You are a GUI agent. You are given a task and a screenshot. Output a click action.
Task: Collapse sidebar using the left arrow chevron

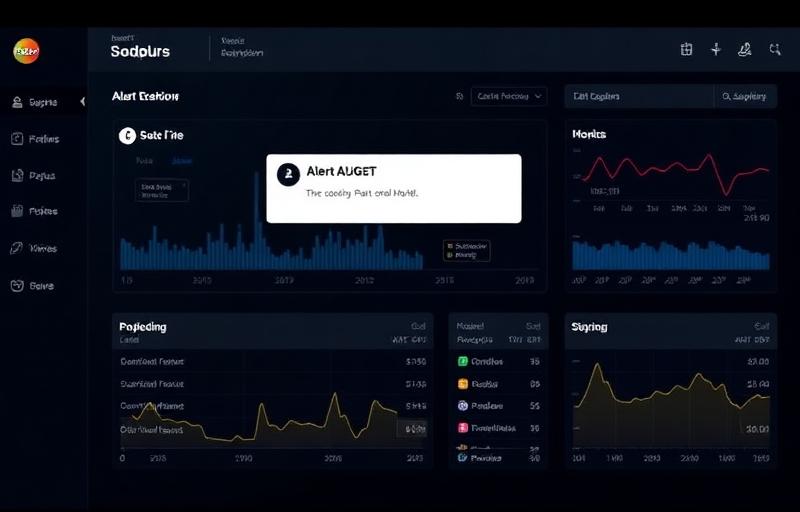click(x=83, y=101)
